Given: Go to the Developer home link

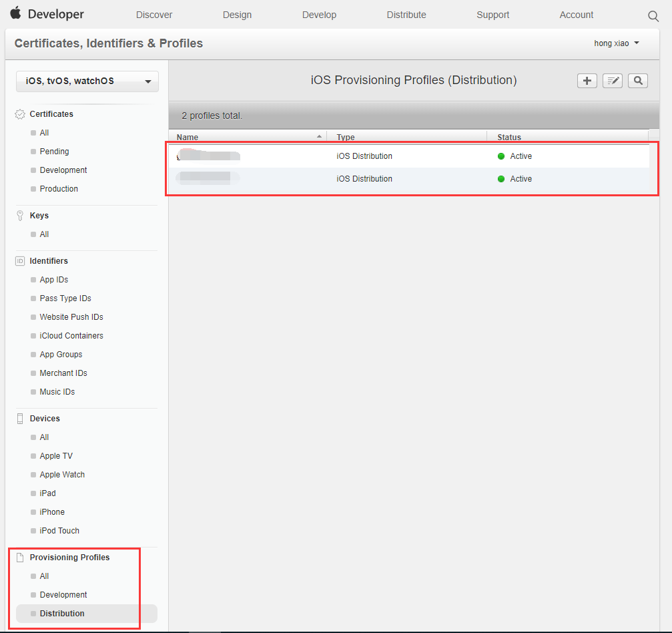Looking at the screenshot, I should click(55, 14).
